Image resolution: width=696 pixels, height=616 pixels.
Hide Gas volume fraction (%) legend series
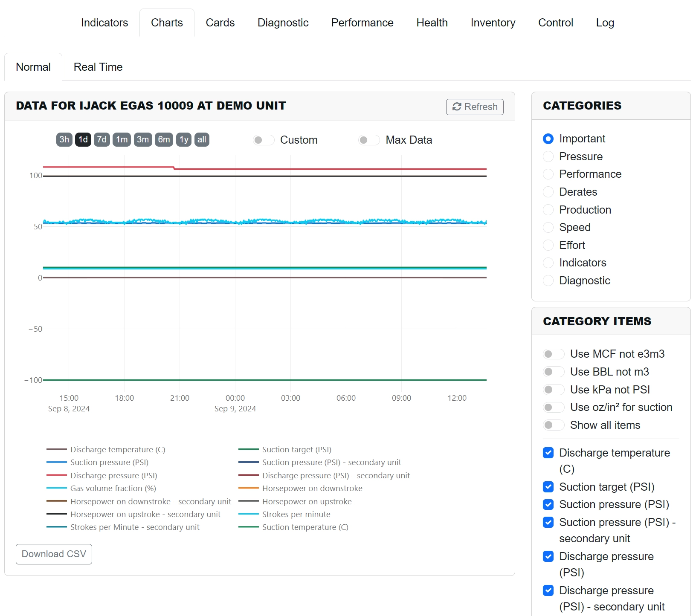pos(113,488)
